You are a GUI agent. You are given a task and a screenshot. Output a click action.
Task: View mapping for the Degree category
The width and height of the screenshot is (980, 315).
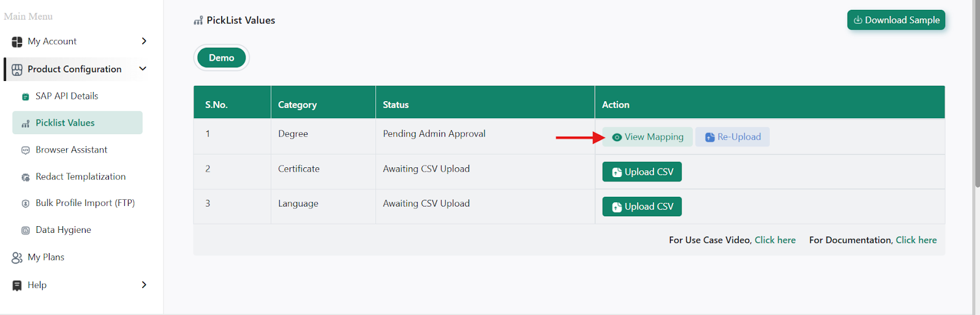(x=647, y=137)
